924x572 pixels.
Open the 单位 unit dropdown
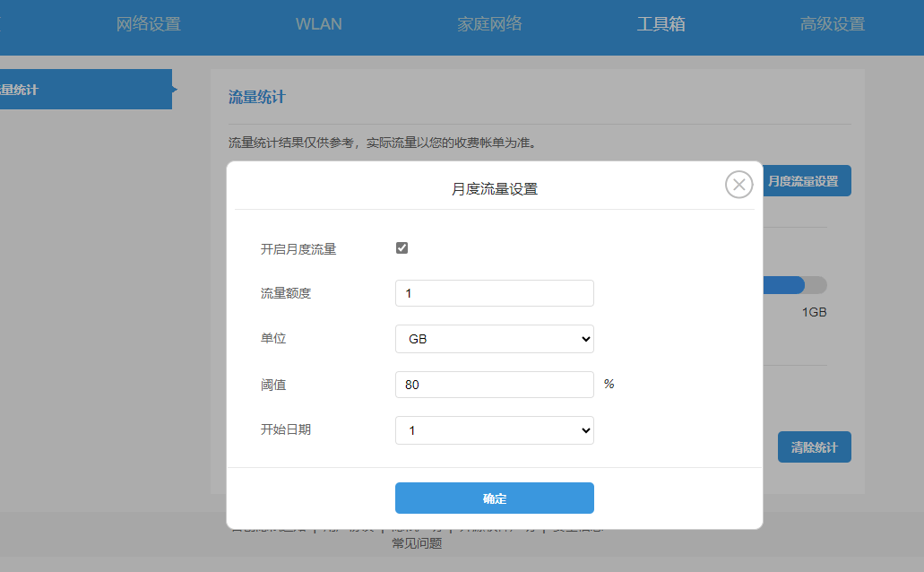494,339
